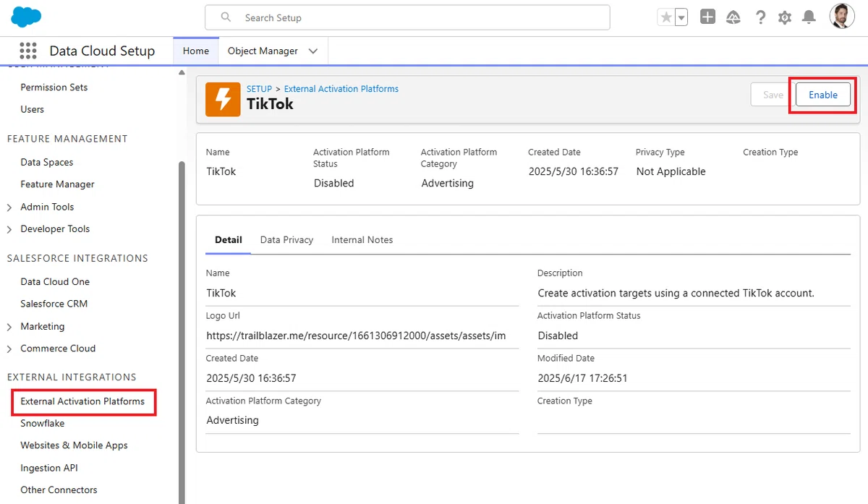Click the Data Cloud Setup app name
The height and width of the screenshot is (504, 868).
tap(102, 51)
